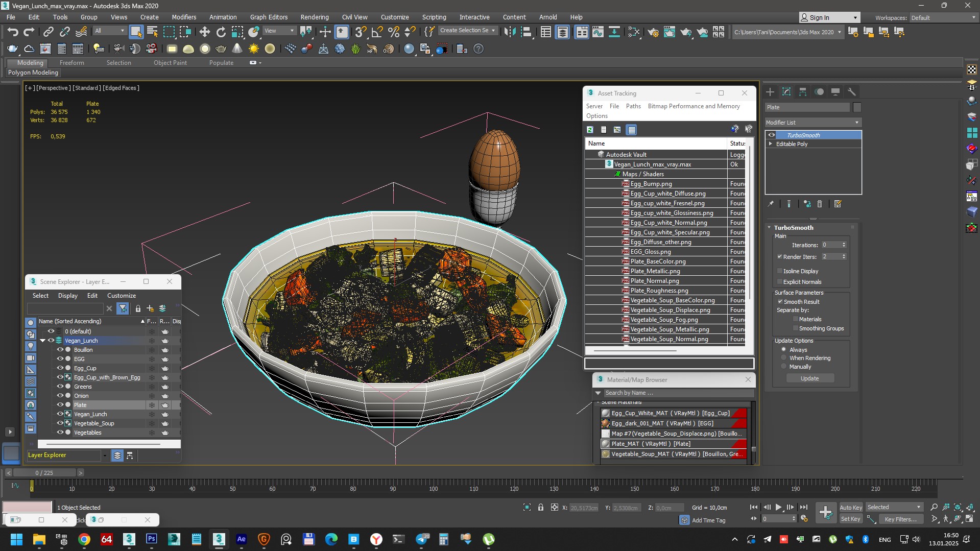Viewport: 980px width, 551px height.
Task: Collapse the Vegan_Lunch layer tree
Action: pyautogui.click(x=43, y=341)
